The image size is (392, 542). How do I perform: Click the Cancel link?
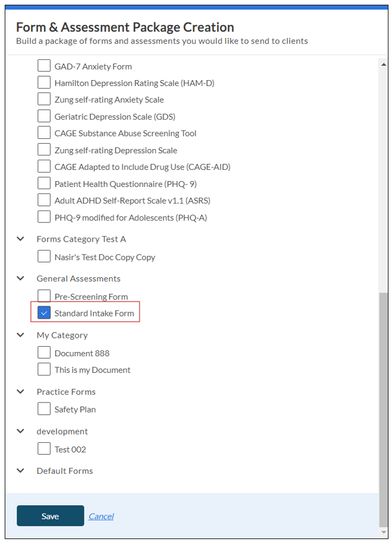coord(101,516)
